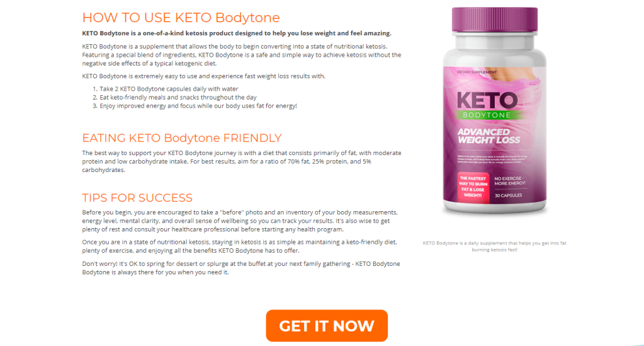Screen dimensions: 644x346
Task: Click the bold one-of-a-kind ketosis product sentence
Action: point(237,33)
